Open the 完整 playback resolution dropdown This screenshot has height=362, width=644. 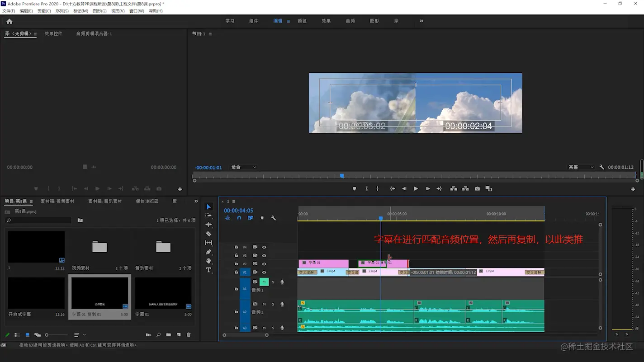(x=581, y=167)
